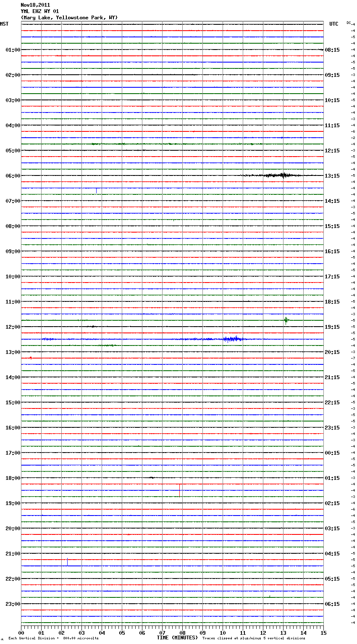The height and width of the screenshot is (644, 357).
Task: Click minute 03 on the bottom time axis
Action: [82, 632]
